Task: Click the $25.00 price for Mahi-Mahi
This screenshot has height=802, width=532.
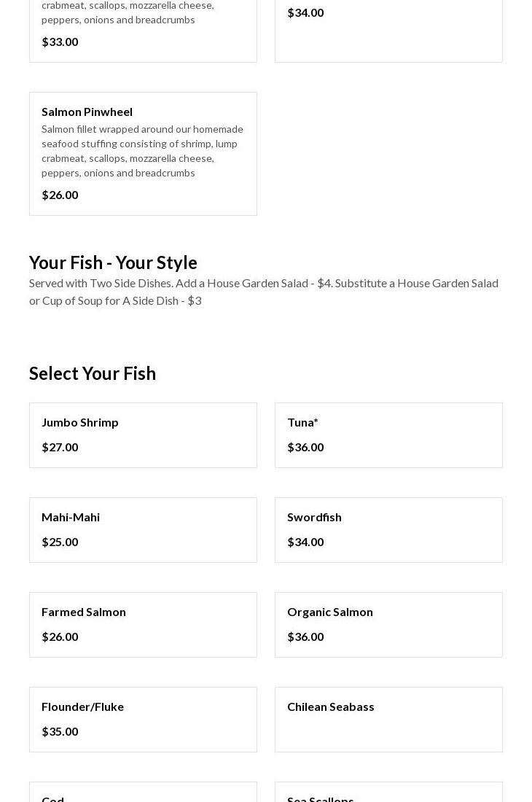Action: (60, 542)
